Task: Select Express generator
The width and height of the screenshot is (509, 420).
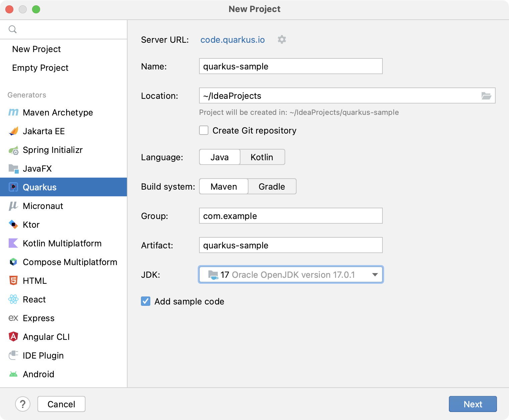Action: pyautogui.click(x=63, y=318)
